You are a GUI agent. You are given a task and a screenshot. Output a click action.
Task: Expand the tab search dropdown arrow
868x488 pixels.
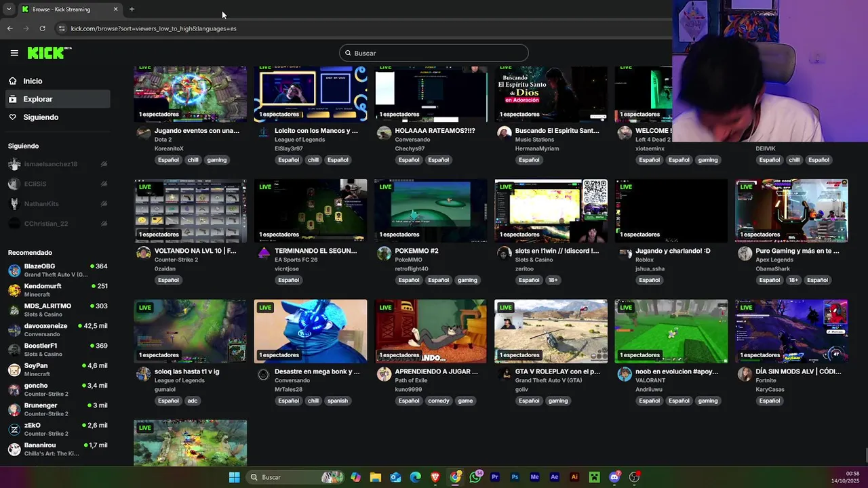(8, 9)
